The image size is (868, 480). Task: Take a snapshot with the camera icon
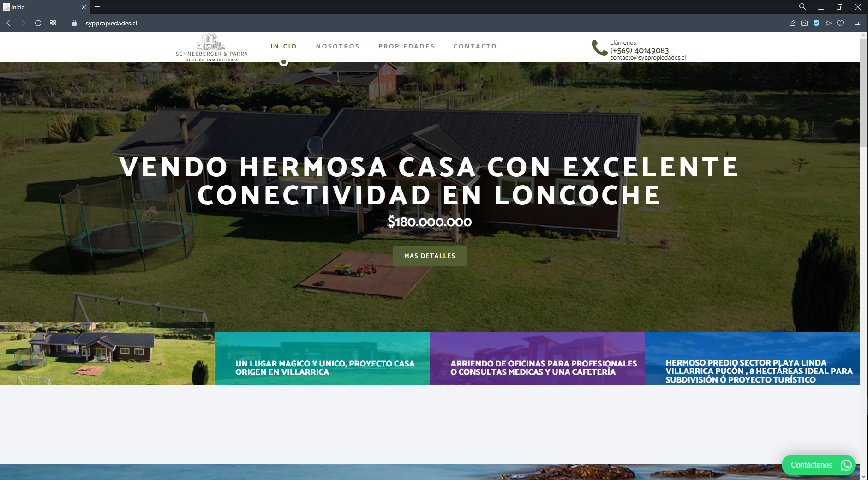pyautogui.click(x=804, y=23)
